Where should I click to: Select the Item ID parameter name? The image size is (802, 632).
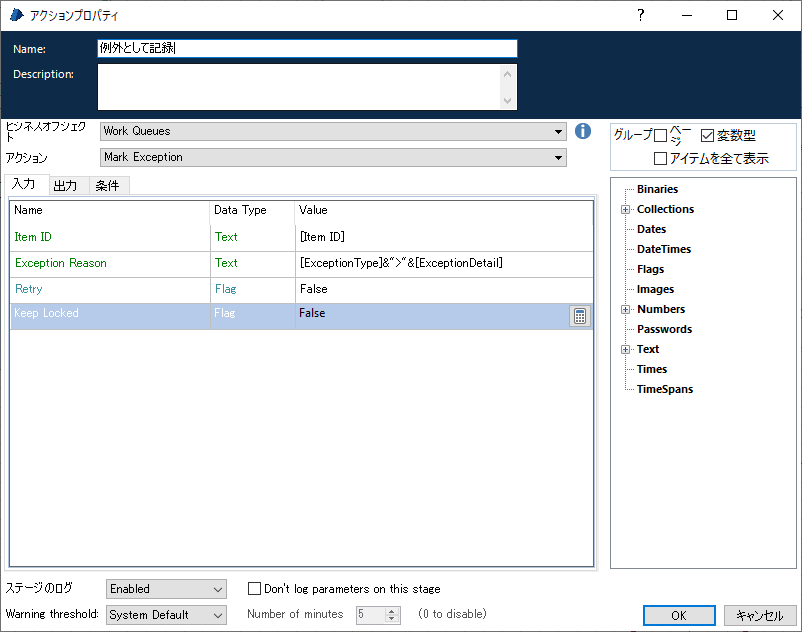33,237
